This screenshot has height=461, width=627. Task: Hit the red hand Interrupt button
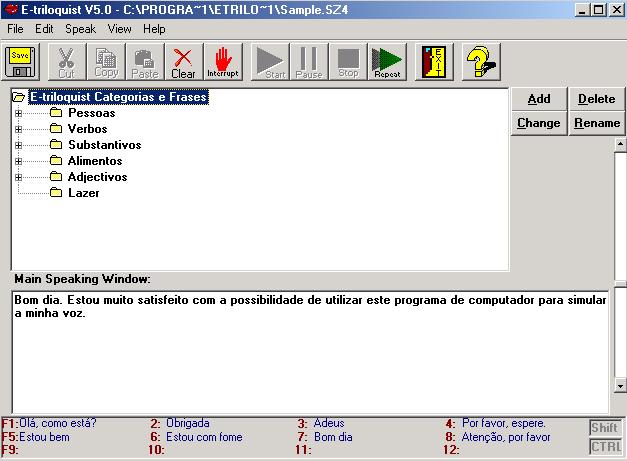point(223,62)
